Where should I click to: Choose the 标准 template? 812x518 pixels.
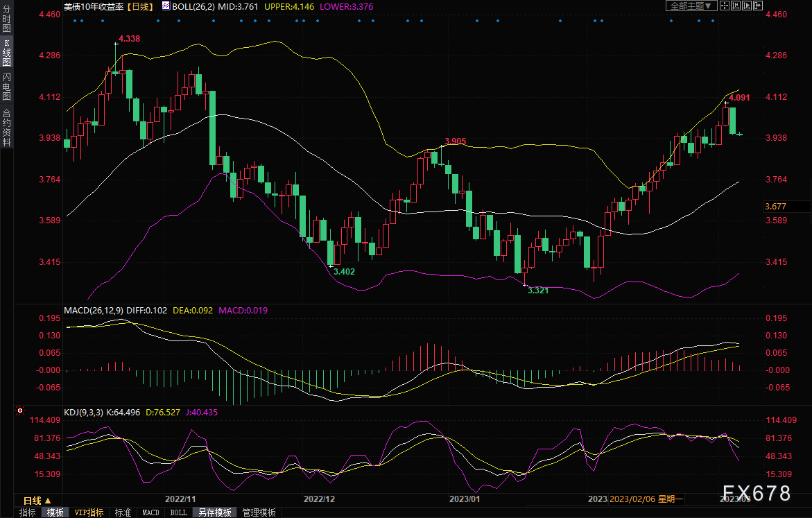tap(123, 512)
